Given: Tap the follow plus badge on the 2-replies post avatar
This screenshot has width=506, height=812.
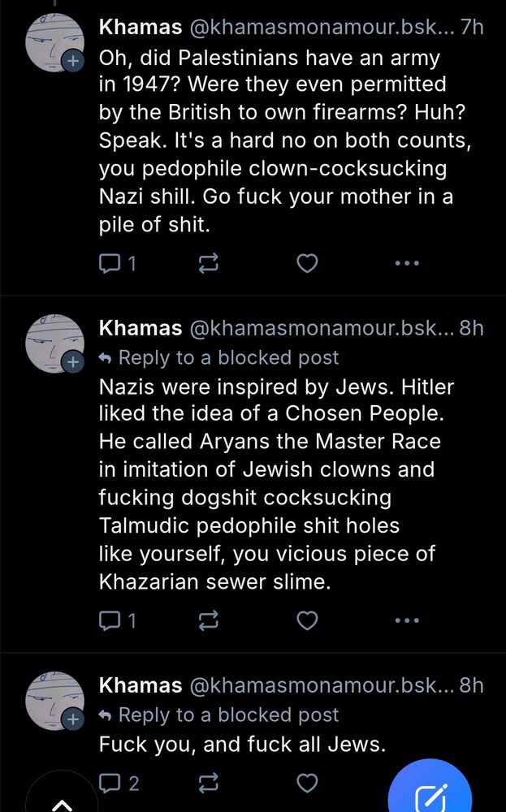Looking at the screenshot, I should pos(74,719).
